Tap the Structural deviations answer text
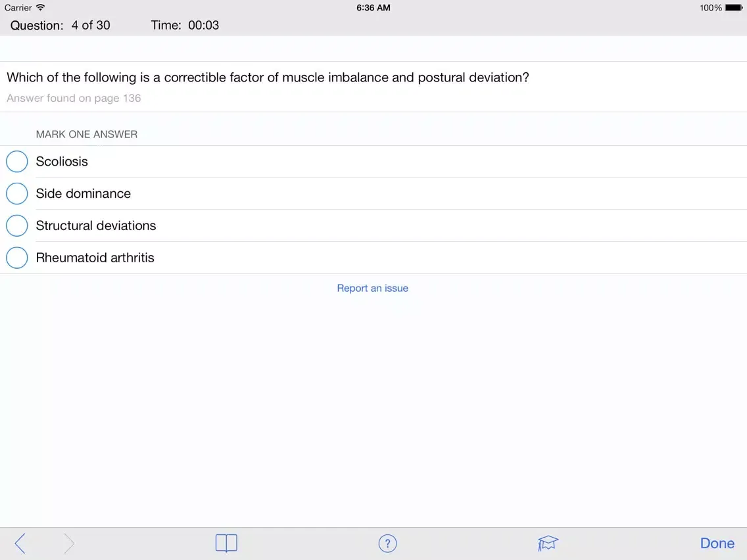 96,225
